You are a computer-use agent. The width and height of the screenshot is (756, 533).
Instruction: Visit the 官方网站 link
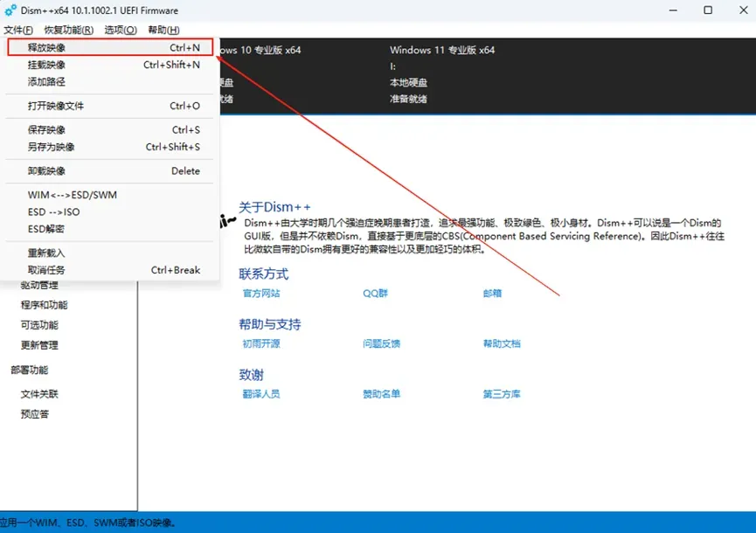263,294
